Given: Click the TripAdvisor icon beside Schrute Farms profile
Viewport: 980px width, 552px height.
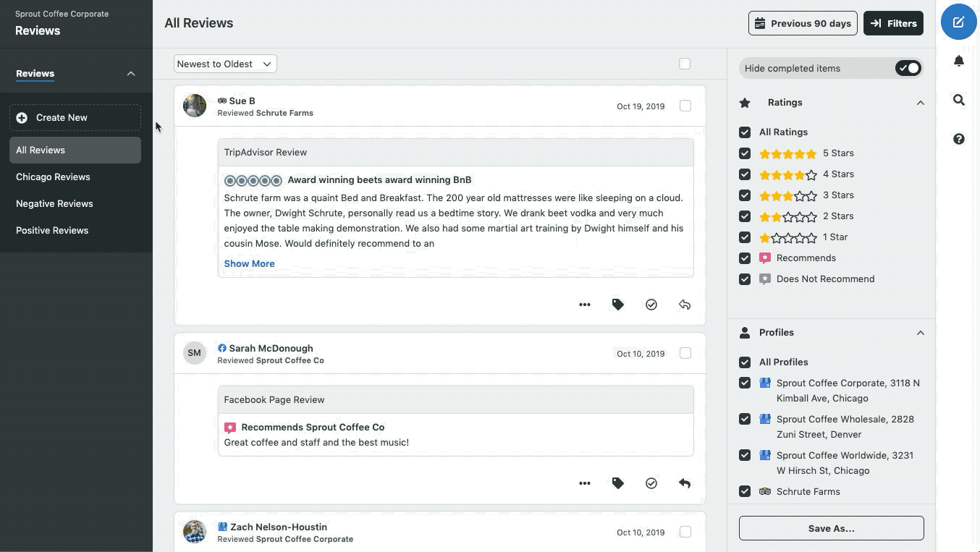Looking at the screenshot, I should pos(765,491).
